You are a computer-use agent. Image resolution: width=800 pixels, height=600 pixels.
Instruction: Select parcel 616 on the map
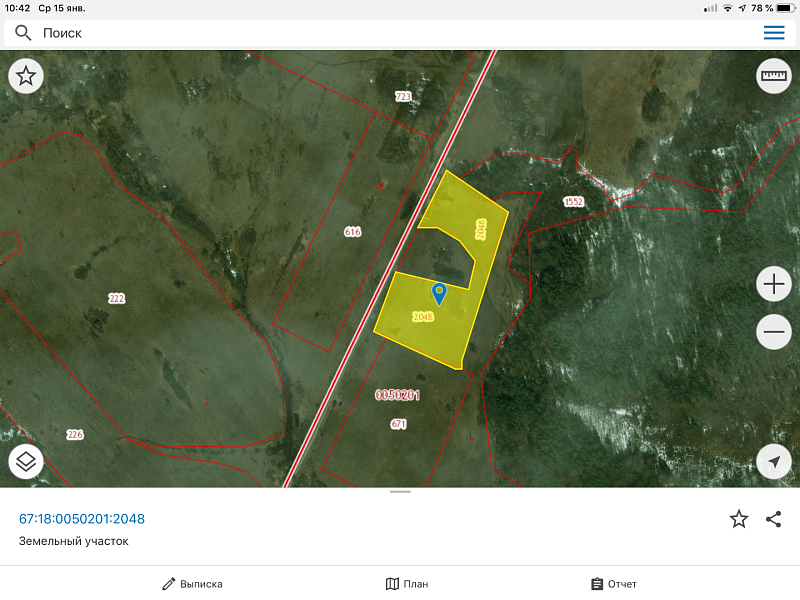click(352, 232)
